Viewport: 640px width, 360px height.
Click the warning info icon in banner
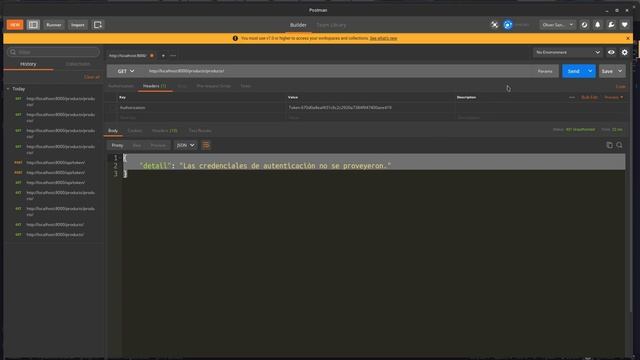235,38
